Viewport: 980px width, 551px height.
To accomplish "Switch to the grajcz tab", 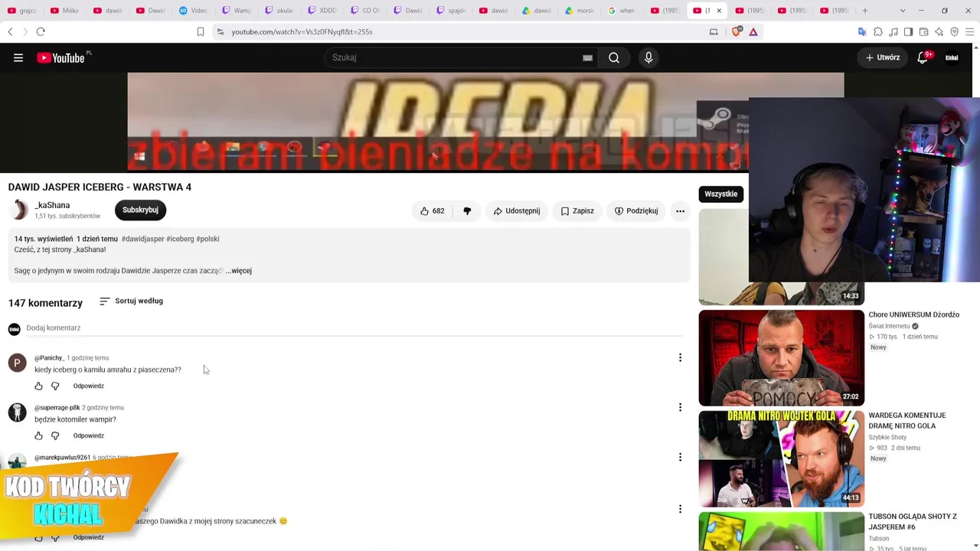I will pos(23,11).
